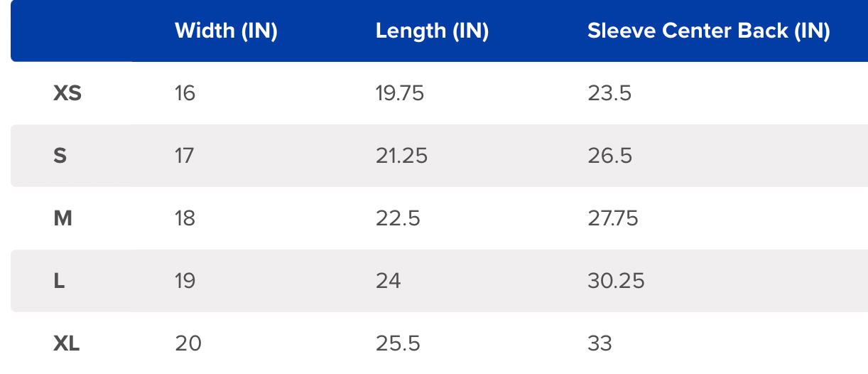Select the S size row label

pos(60,156)
